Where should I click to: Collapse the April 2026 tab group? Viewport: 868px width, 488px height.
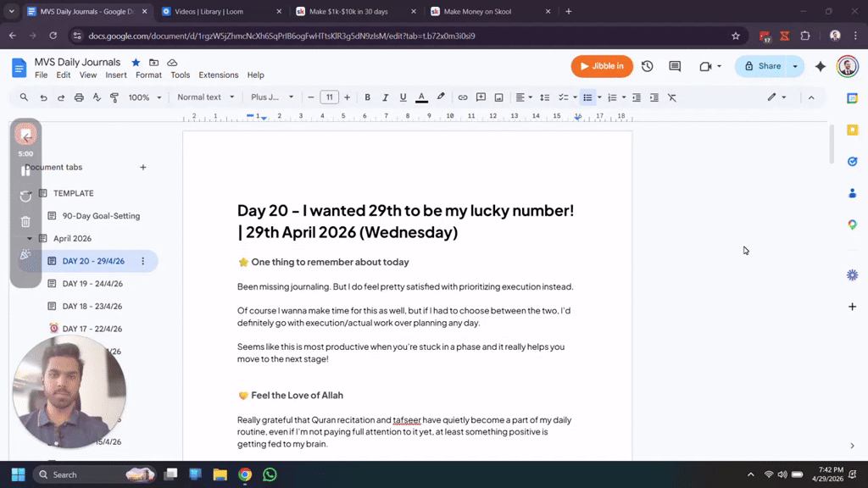coord(30,238)
